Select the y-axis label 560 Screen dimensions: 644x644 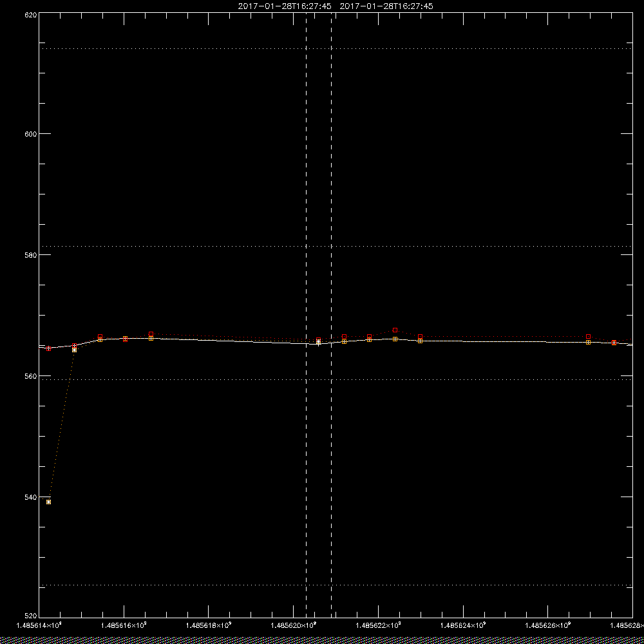click(31, 376)
